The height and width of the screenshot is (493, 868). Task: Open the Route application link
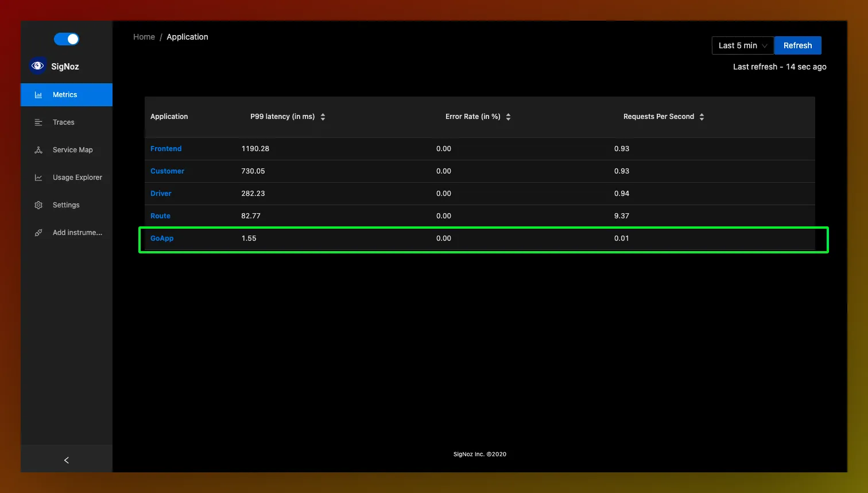click(x=160, y=216)
